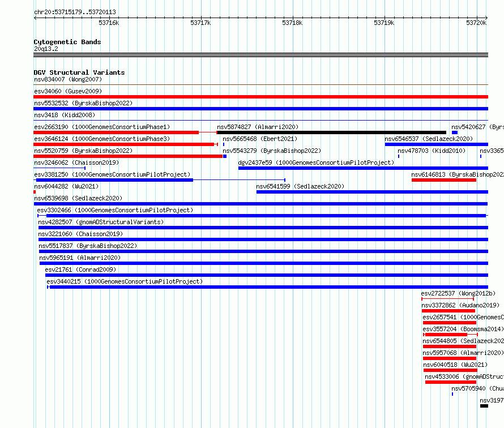This screenshot has width=504, height=428.
Task: Click esv3646124 (1000GenomesConsortiumPhase3) label
Action: 102,139
